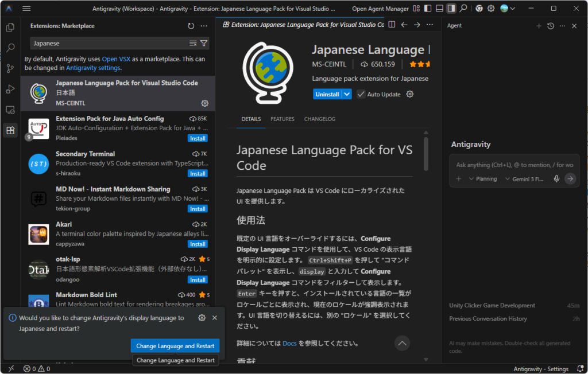Image resolution: width=588 pixels, height=374 pixels.
Task: Open the Run and Debug view
Action: [x=10, y=89]
